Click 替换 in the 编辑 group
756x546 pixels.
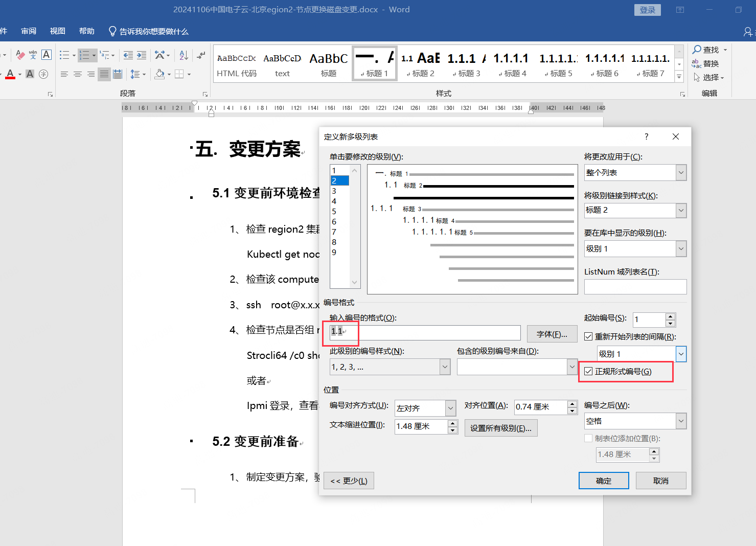705,63
